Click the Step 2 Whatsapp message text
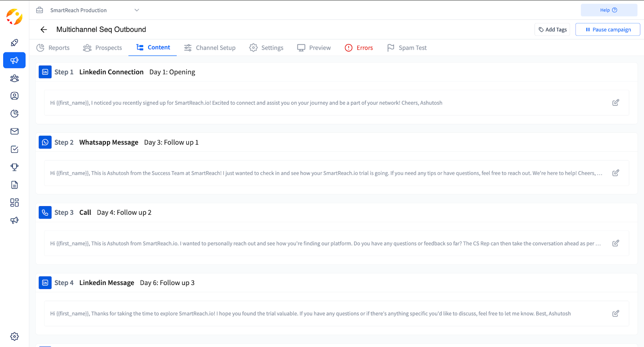Viewport: 644px width, 347px height. [326, 173]
